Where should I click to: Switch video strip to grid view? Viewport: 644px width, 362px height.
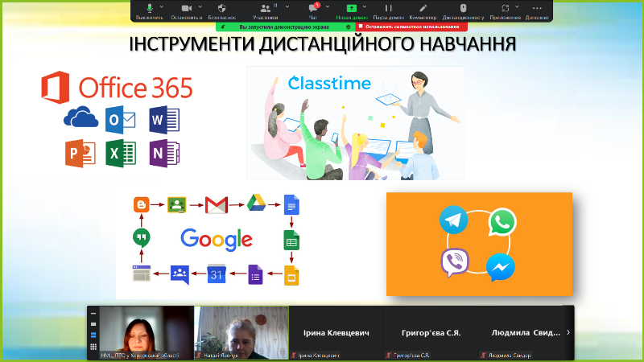(93, 347)
